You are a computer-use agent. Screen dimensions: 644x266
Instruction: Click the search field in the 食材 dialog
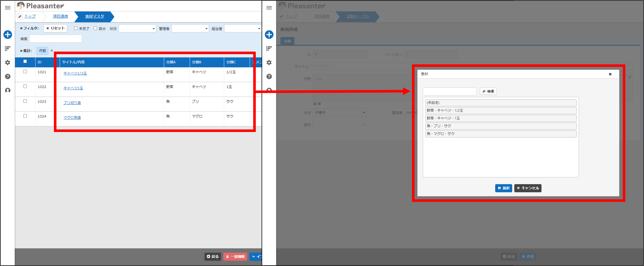449,91
